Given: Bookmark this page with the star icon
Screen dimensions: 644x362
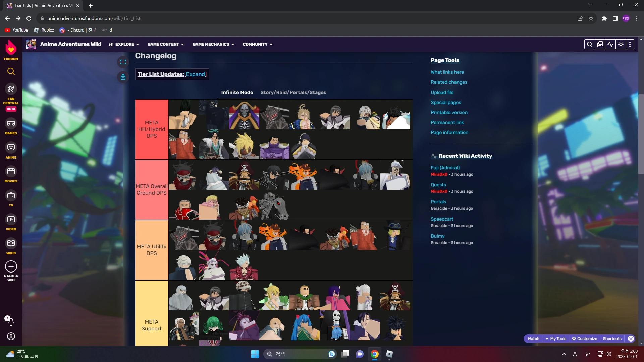Looking at the screenshot, I should point(591,18).
